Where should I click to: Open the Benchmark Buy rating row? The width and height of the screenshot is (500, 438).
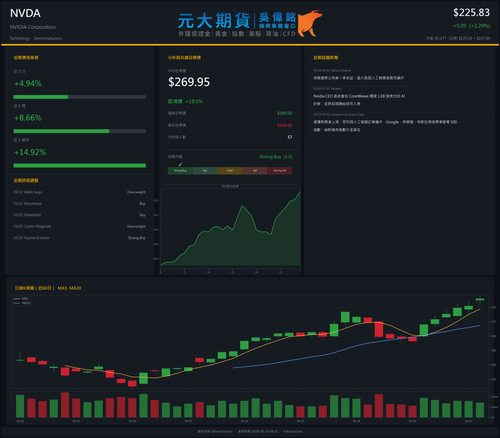click(x=80, y=204)
